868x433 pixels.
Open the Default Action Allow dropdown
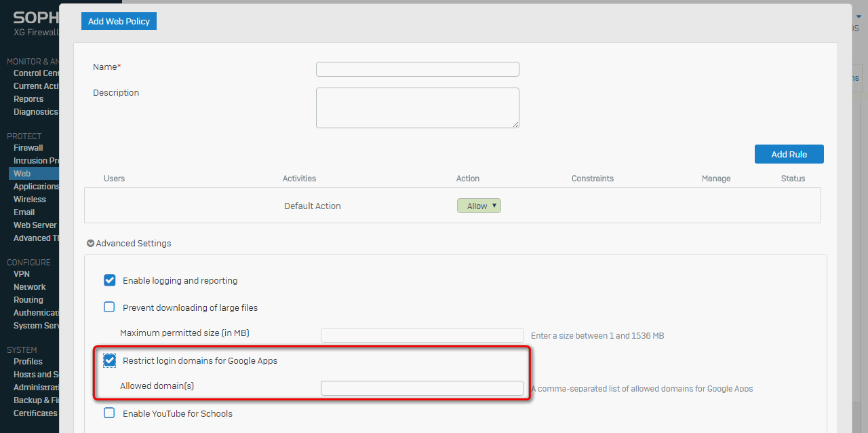click(479, 206)
